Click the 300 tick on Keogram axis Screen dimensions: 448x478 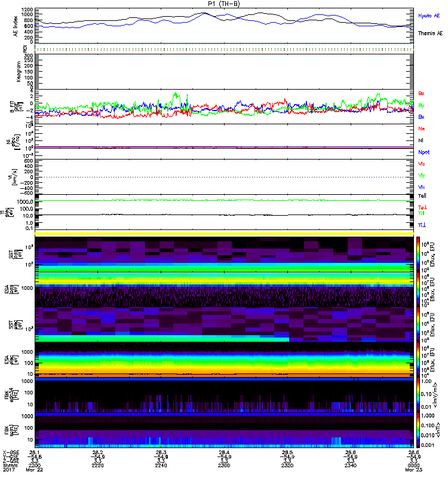[29, 55]
